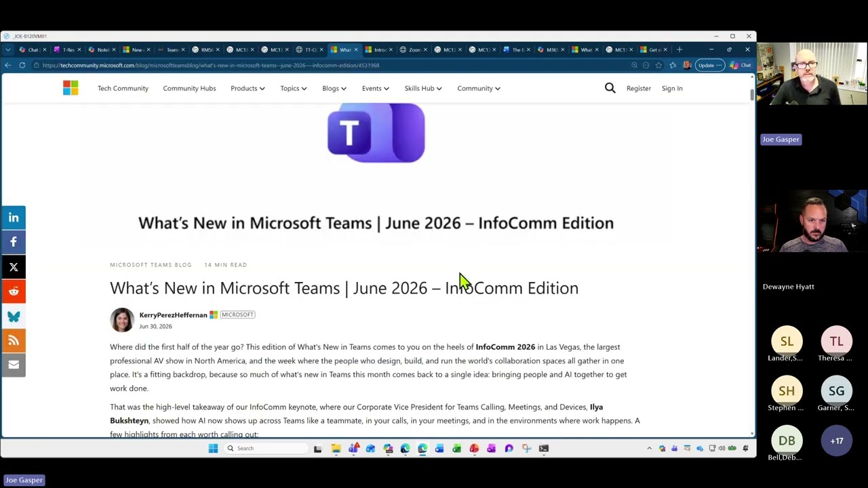Select the DB participant avatar

click(x=787, y=441)
